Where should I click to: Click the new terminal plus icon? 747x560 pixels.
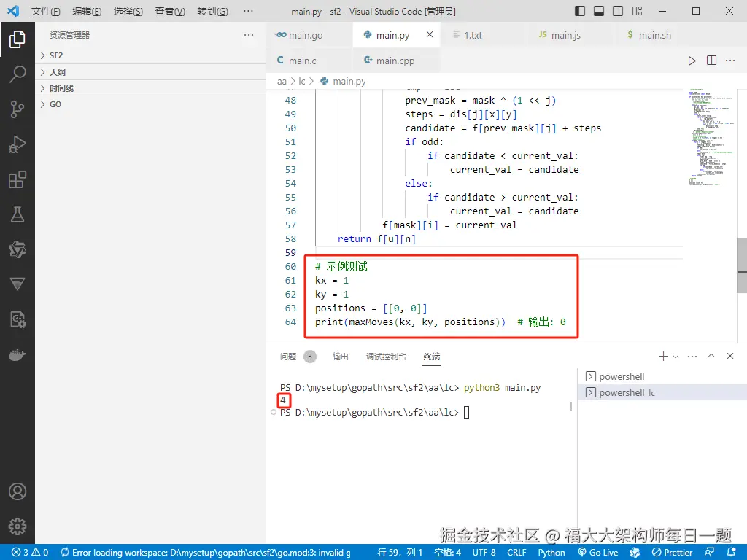662,356
